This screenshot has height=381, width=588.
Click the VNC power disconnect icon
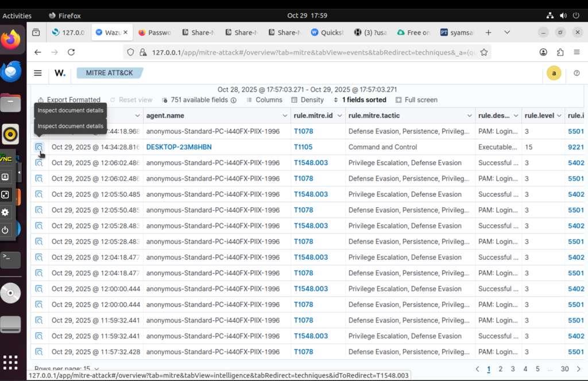tap(5, 230)
